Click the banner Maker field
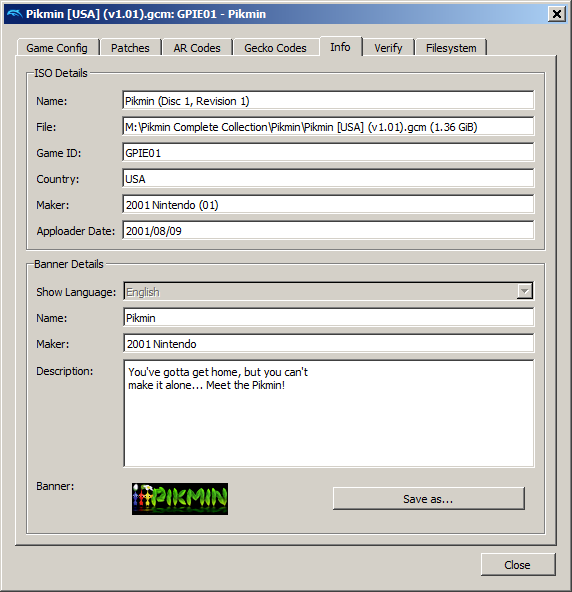Image resolution: width=572 pixels, height=592 pixels. coord(328,344)
